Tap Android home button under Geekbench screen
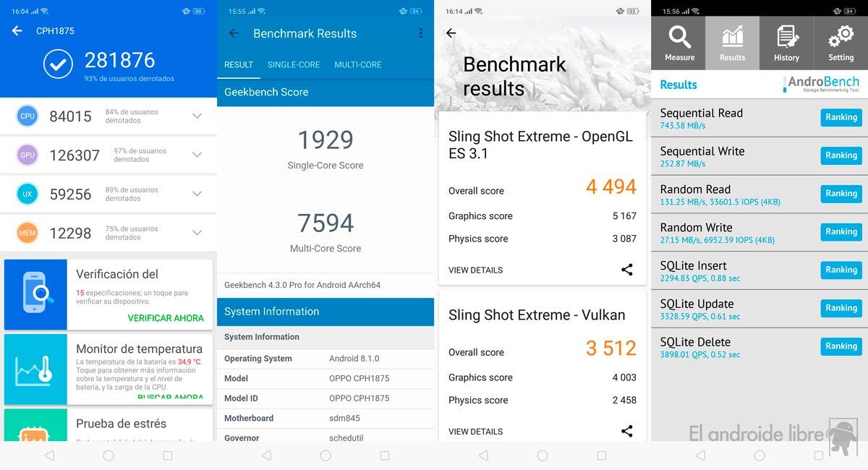 (x=325, y=456)
